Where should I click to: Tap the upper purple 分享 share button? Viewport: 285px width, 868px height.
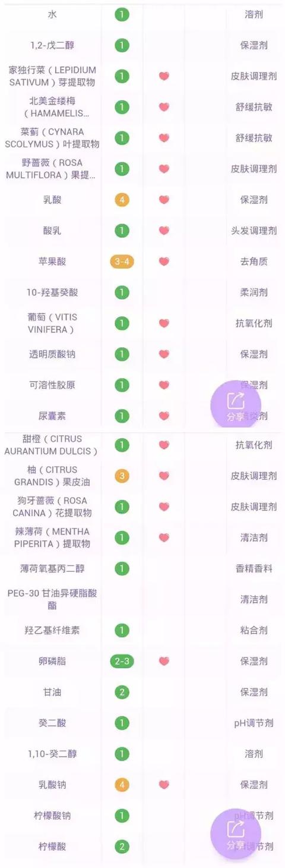(x=235, y=405)
